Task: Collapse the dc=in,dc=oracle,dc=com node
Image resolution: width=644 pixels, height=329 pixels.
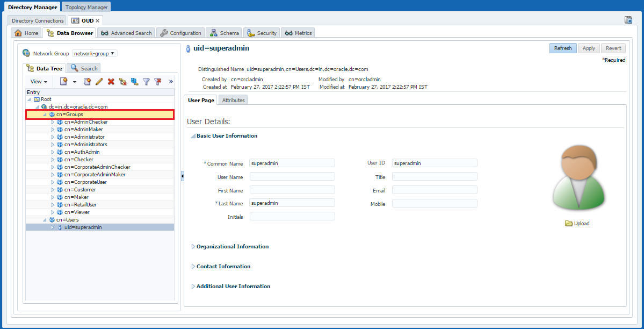Action: click(x=37, y=107)
